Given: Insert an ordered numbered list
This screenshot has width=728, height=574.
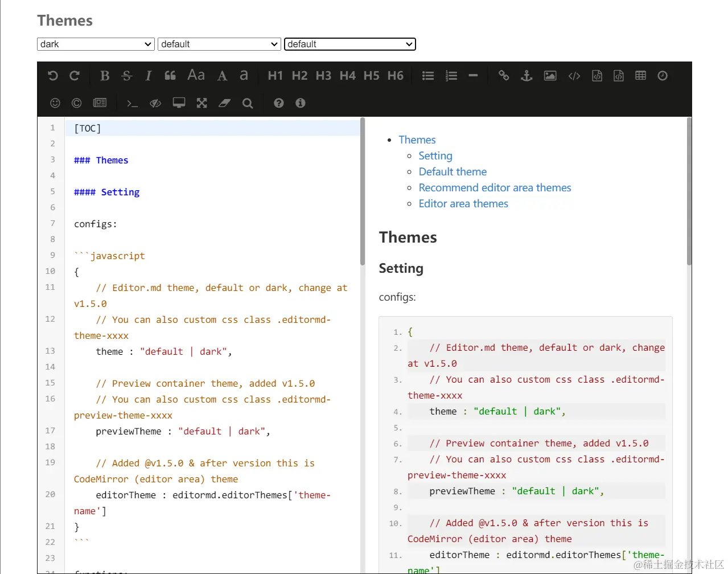Looking at the screenshot, I should coord(451,76).
